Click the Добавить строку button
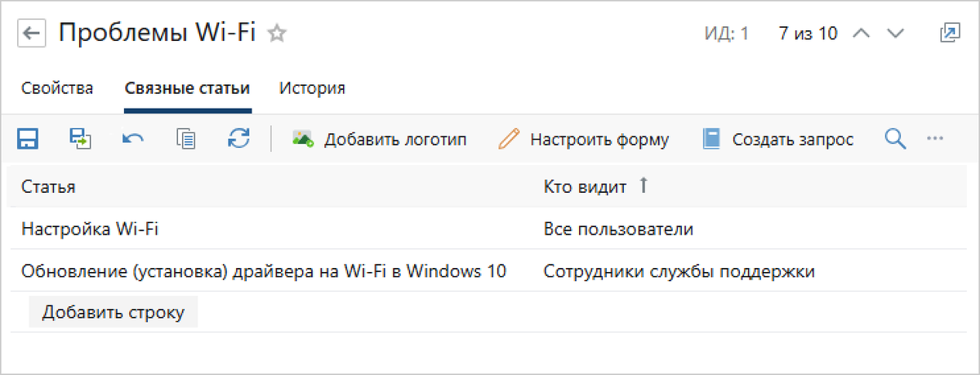The image size is (980, 375). pyautogui.click(x=113, y=312)
